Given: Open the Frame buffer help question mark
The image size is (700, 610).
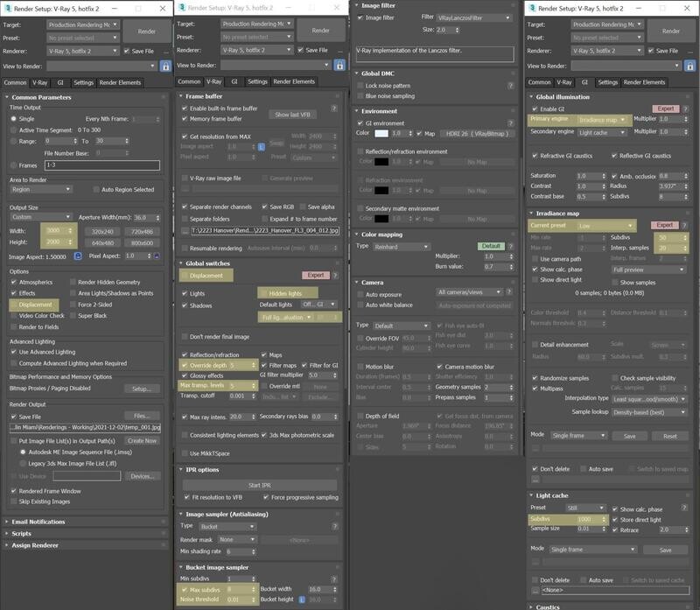Looking at the screenshot, I should click(x=334, y=107).
